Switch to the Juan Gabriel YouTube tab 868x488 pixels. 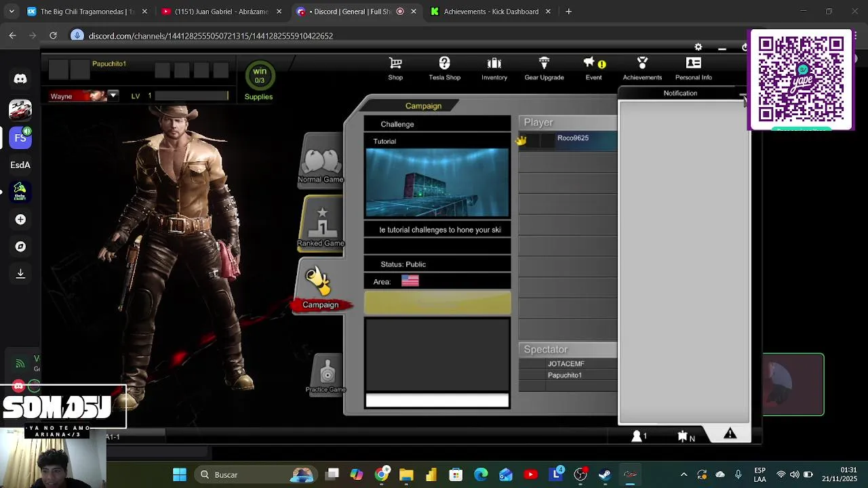pyautogui.click(x=222, y=12)
